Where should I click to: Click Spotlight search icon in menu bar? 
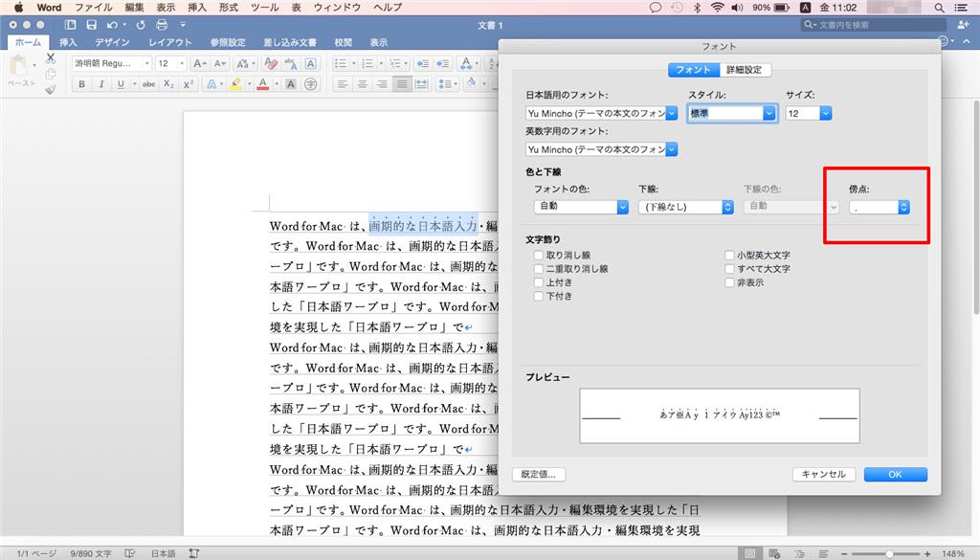click(x=939, y=8)
